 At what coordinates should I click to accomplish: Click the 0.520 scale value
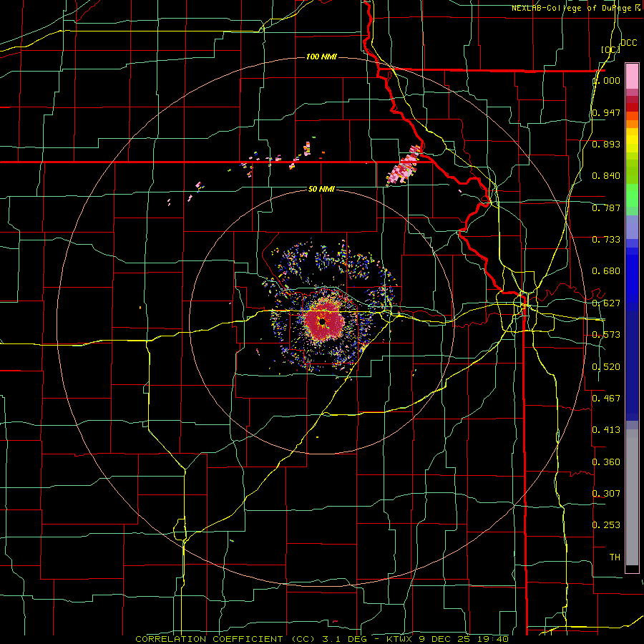(606, 367)
